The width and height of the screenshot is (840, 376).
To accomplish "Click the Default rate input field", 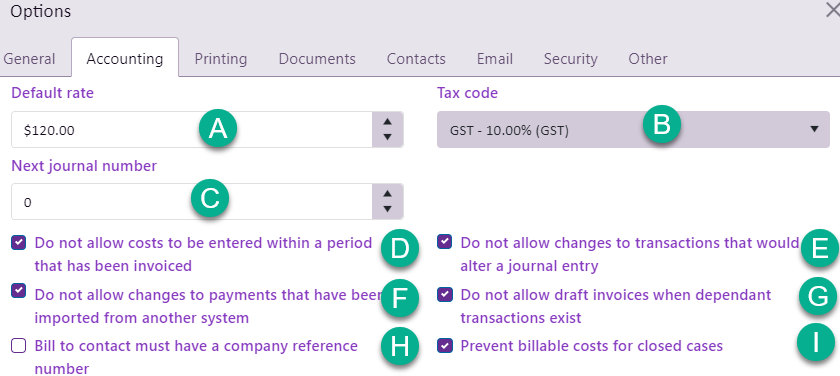I will pos(192,130).
